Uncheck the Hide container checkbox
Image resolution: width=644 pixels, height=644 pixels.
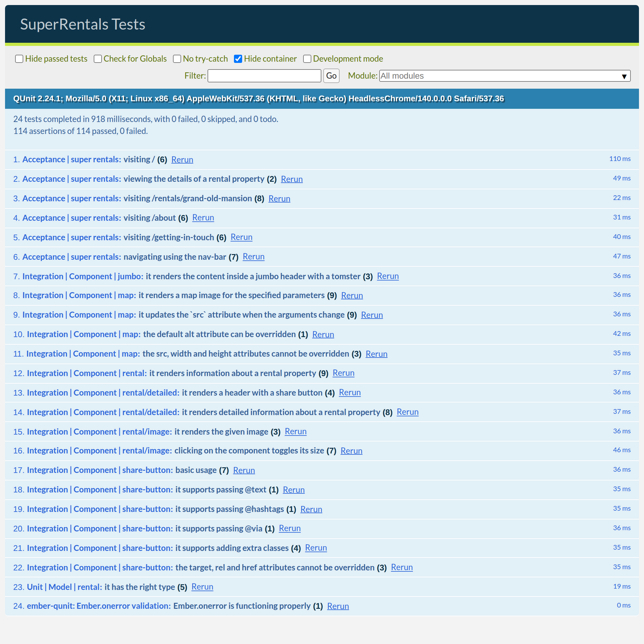[x=238, y=59]
